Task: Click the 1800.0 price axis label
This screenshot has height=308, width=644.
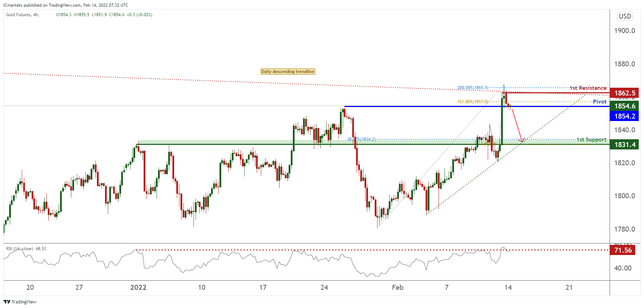Action: click(x=625, y=196)
